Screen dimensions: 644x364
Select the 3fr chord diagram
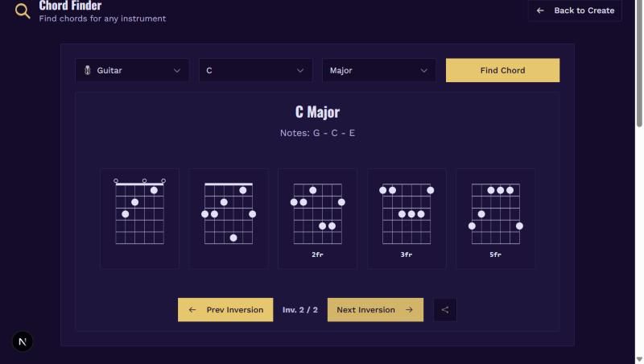click(407, 218)
